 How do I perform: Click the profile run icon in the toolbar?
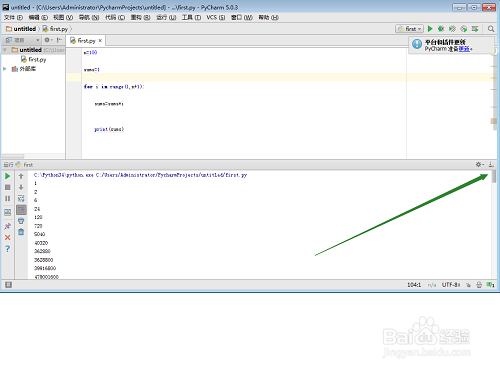(464, 29)
